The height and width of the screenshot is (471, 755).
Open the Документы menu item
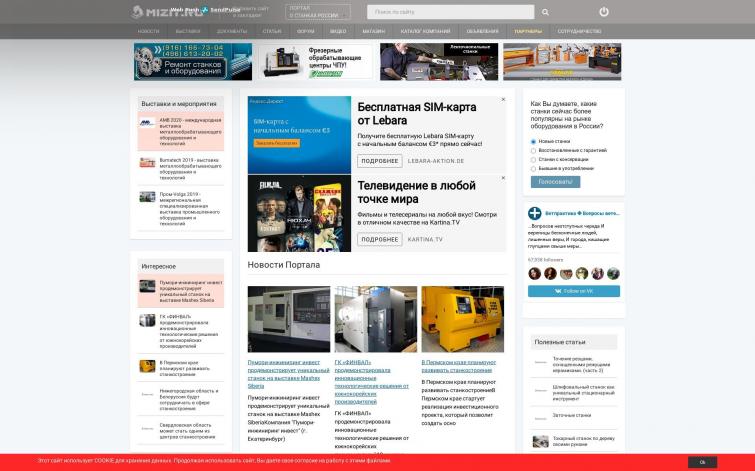[x=232, y=31]
